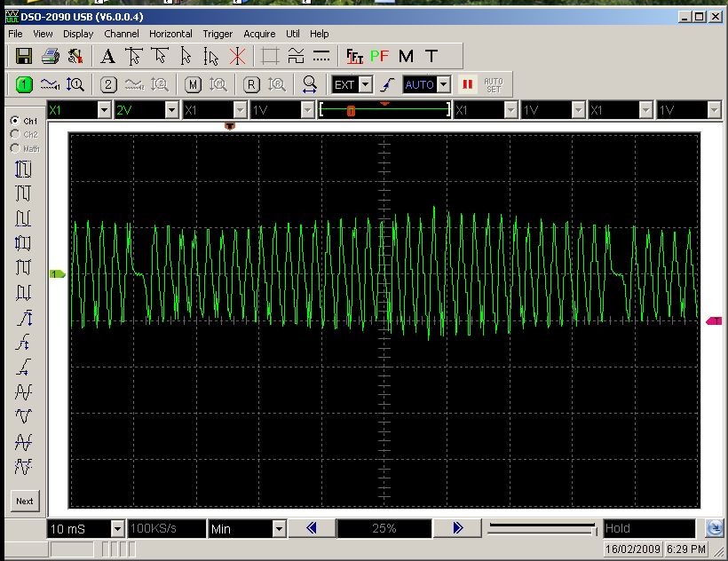
Task: Open the Util menu
Action: point(292,34)
